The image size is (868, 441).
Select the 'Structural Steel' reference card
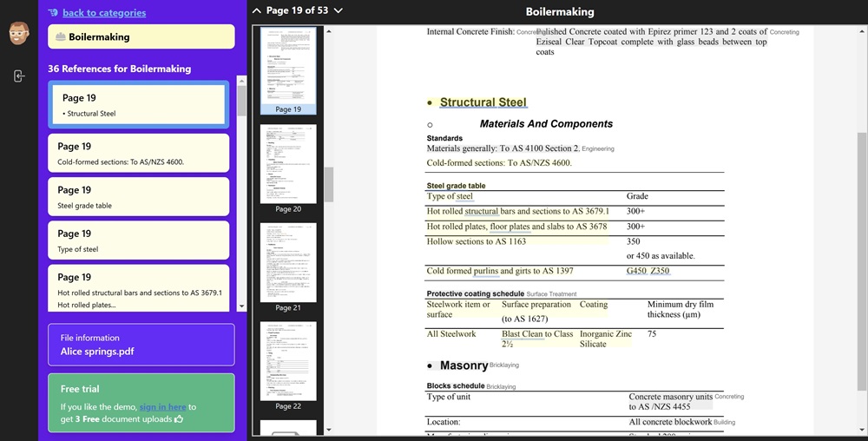tap(140, 105)
